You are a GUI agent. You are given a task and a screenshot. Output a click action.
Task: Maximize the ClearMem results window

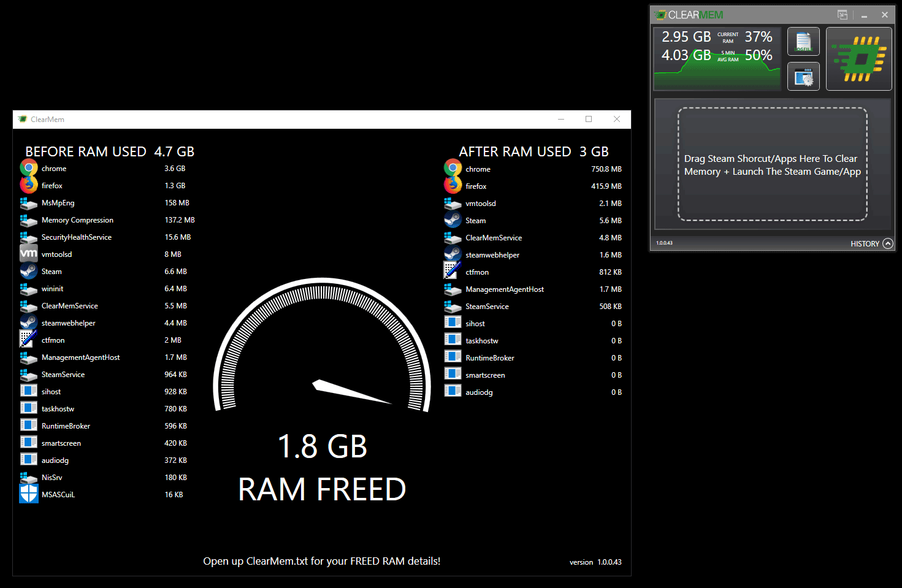[589, 119]
